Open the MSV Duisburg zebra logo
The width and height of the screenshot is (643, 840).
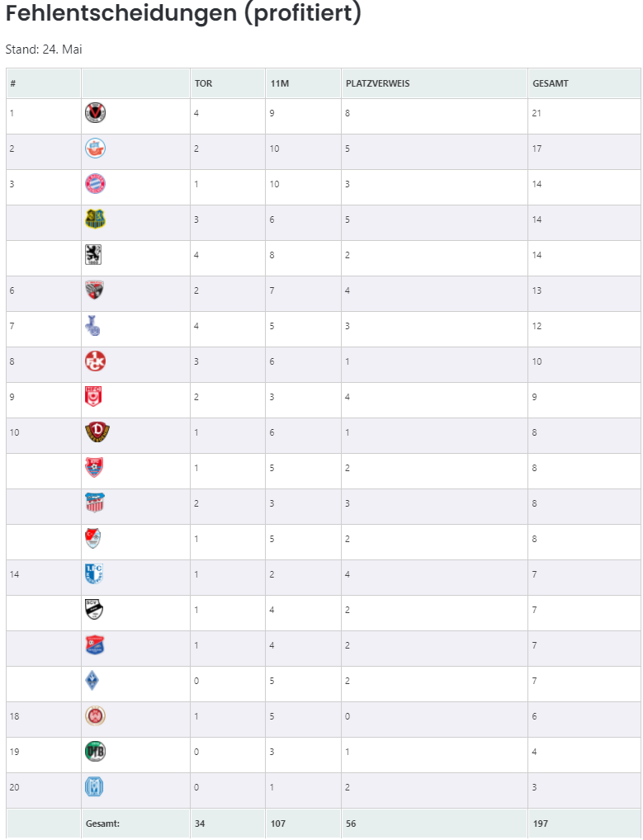point(93,326)
